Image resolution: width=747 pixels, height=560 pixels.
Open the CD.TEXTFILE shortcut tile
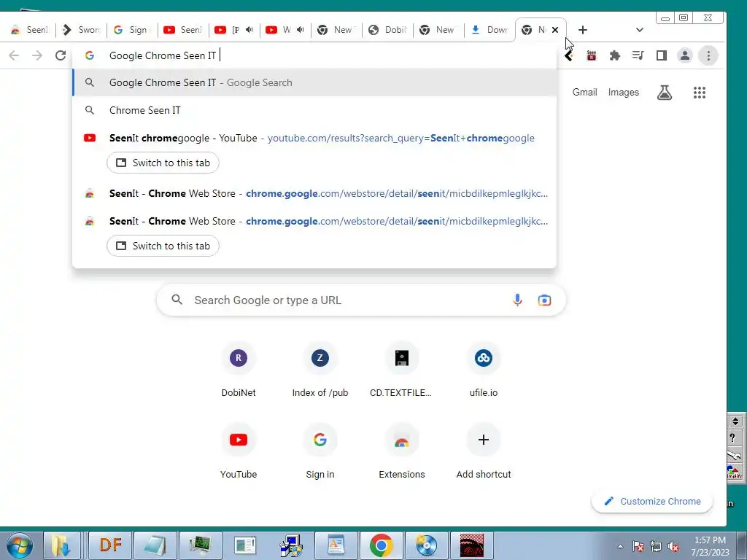402,370
